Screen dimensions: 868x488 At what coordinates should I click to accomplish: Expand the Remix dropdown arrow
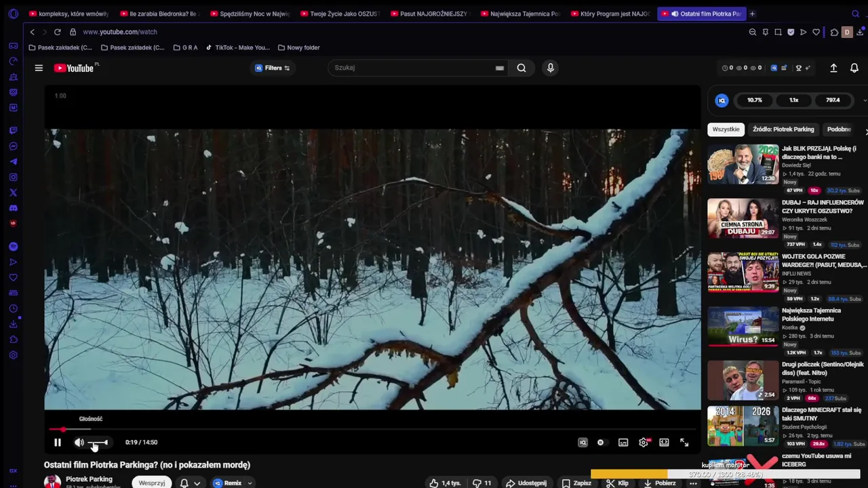tap(250, 483)
